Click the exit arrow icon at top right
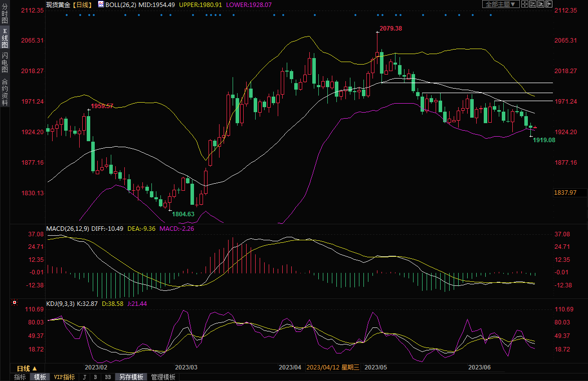The height and width of the screenshot is (381, 588). click(x=548, y=4)
